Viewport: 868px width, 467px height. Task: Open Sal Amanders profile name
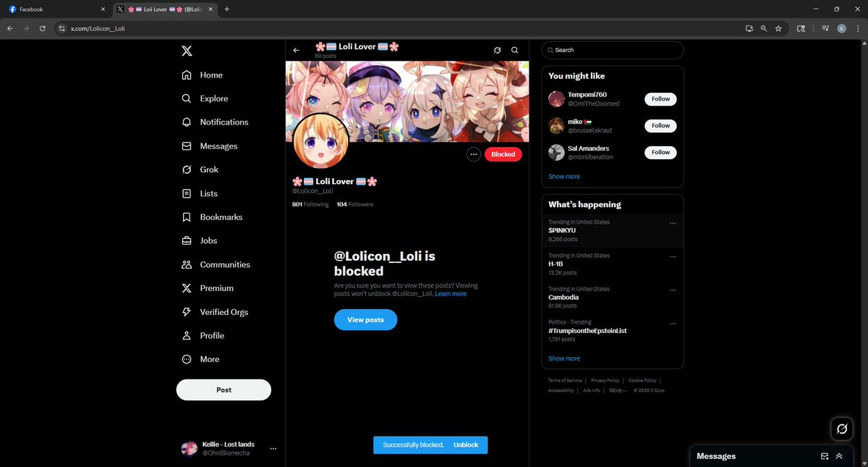(x=587, y=148)
